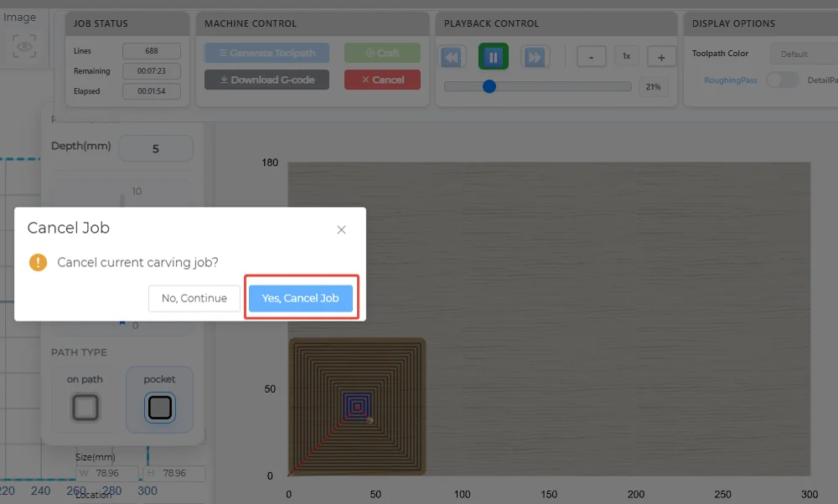Click the Image label at top left
Image resolution: width=838 pixels, height=504 pixels.
point(20,17)
